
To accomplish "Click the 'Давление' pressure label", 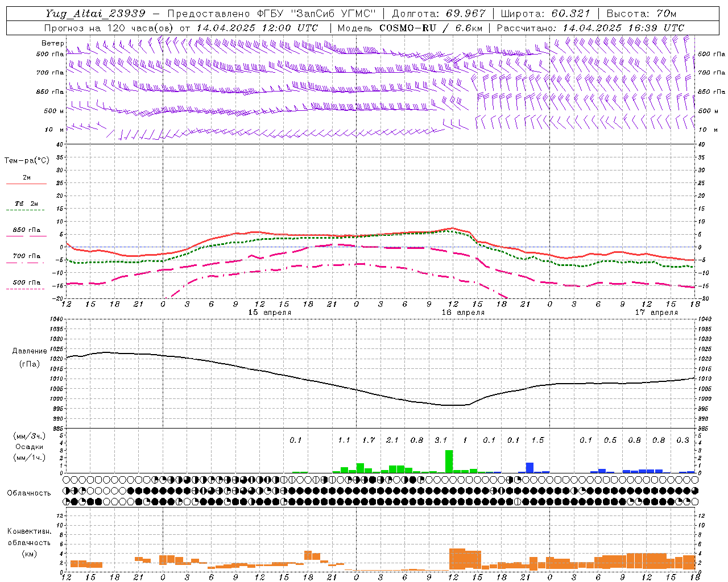I will click(30, 351).
